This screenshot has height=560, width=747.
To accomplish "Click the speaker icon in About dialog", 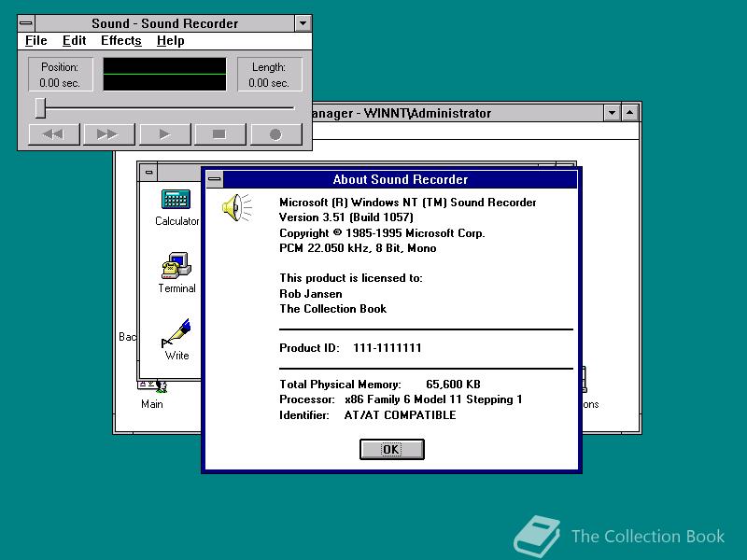I will point(237,207).
